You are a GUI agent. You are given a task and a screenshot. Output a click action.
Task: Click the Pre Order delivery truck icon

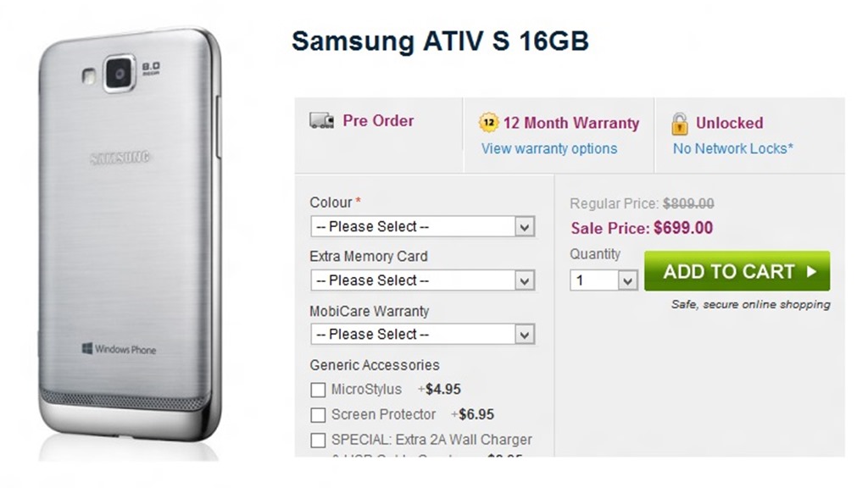[321, 121]
